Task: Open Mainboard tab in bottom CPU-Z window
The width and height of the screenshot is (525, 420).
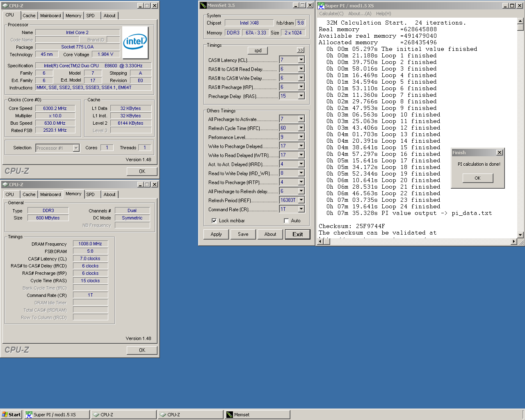Action: 50,194
